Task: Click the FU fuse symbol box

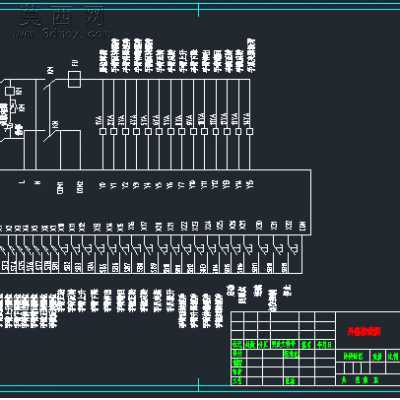Action: [74, 80]
